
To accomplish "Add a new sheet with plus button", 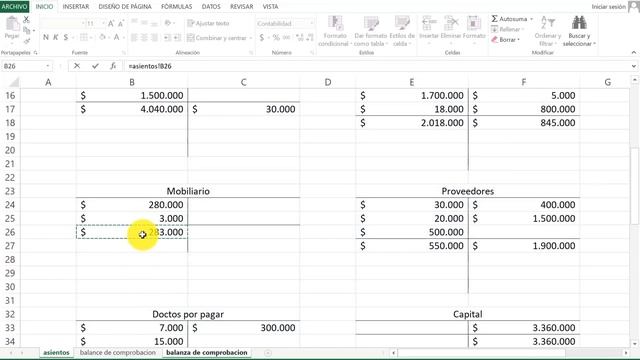I will [x=268, y=353].
